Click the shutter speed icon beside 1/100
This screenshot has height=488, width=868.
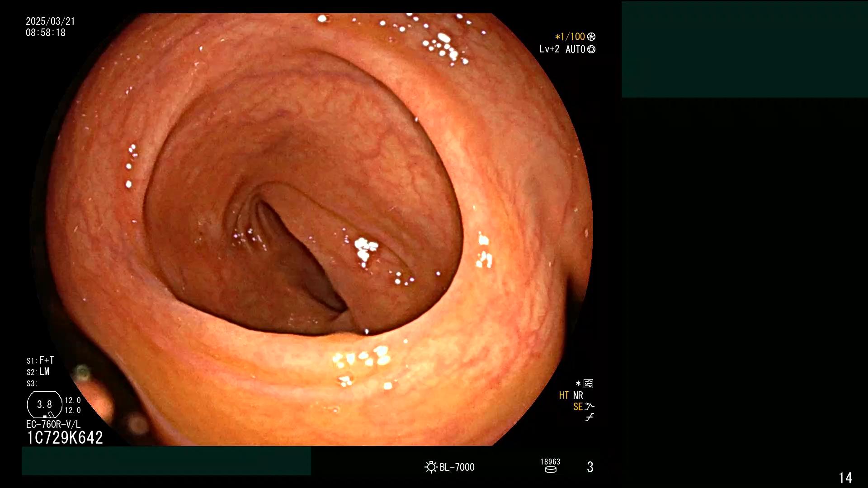point(591,37)
